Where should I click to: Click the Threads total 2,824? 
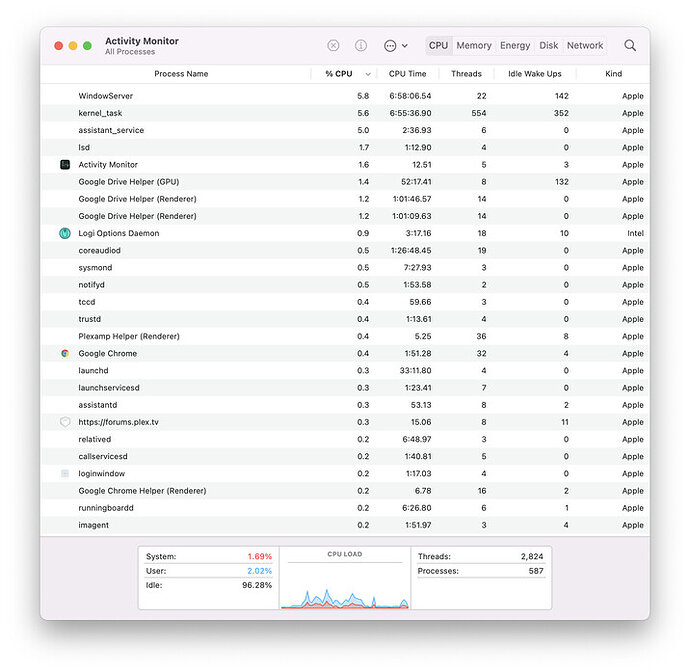coord(532,556)
